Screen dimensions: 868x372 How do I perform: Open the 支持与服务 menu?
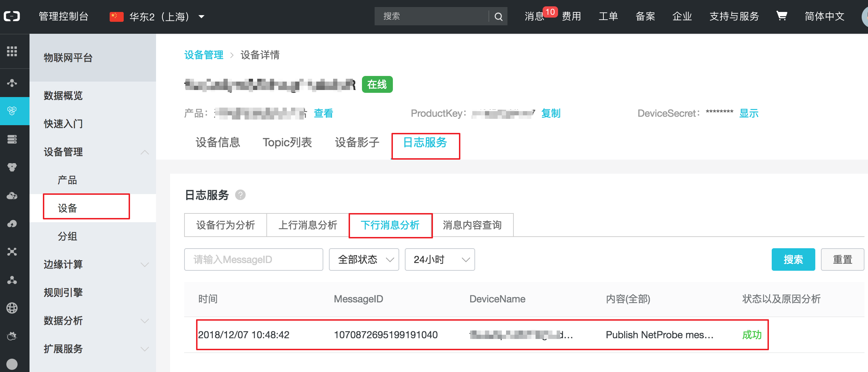(x=734, y=16)
